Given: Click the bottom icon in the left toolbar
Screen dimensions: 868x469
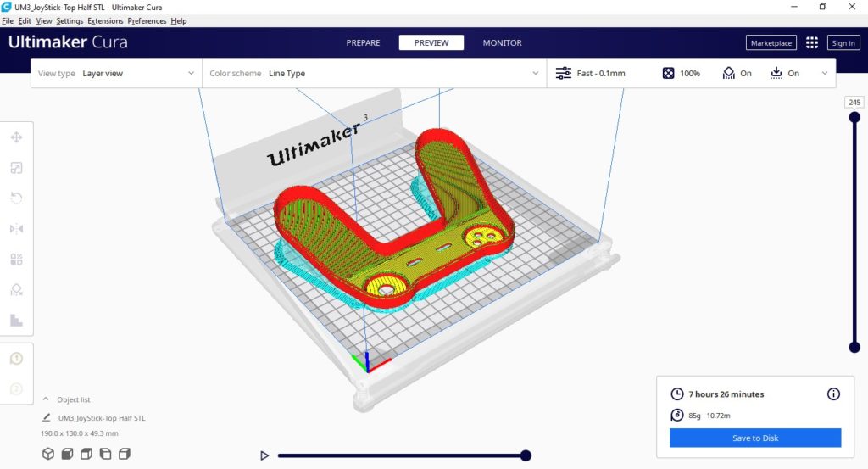Looking at the screenshot, I should coord(17,320).
